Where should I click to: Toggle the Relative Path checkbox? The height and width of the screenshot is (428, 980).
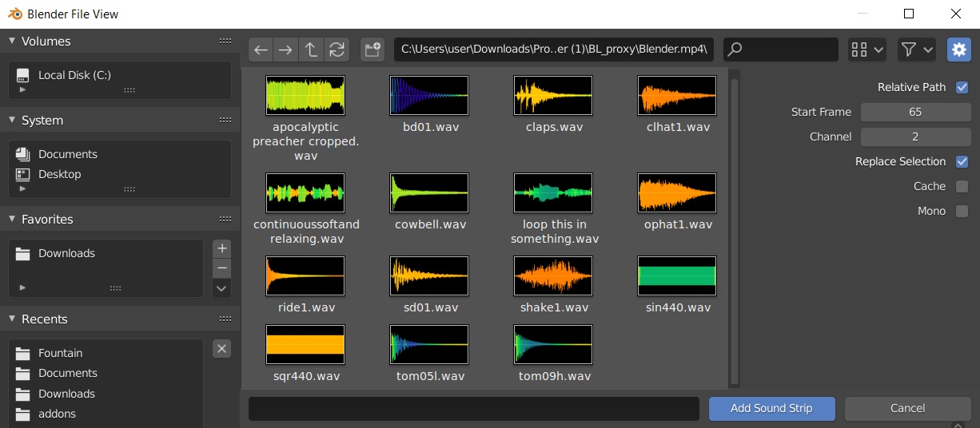click(x=962, y=87)
